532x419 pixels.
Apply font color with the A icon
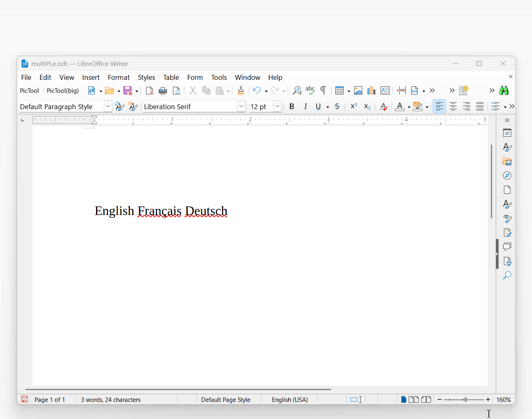(400, 106)
